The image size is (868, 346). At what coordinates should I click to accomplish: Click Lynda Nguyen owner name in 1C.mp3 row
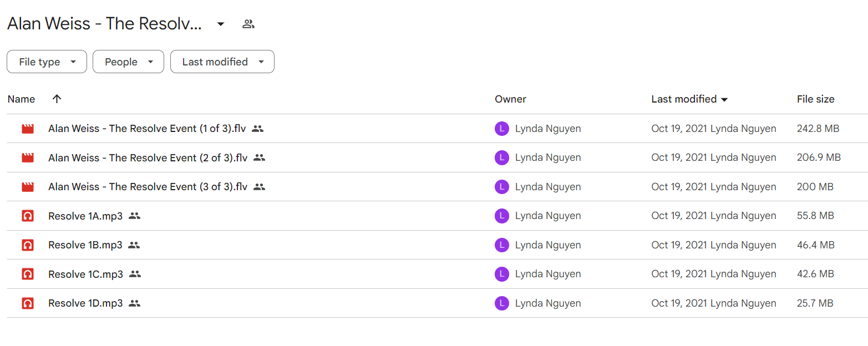548,274
